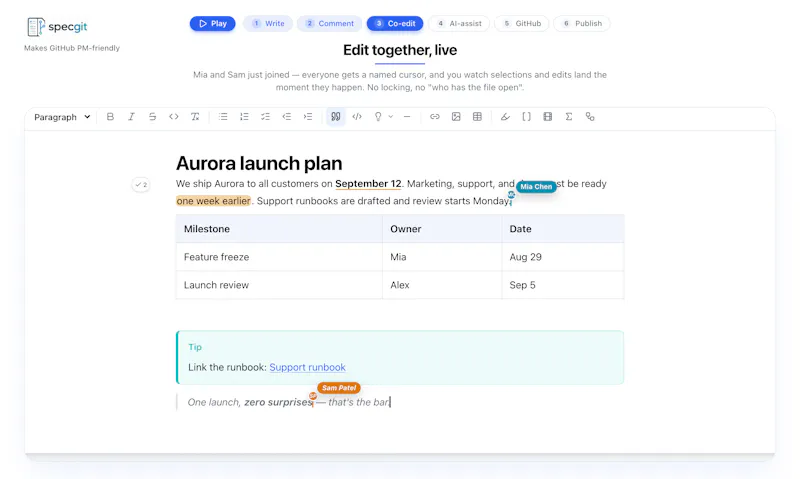Image resolution: width=800 pixels, height=479 pixels.
Task: Toggle italic formatting in the toolbar
Action: (131, 117)
